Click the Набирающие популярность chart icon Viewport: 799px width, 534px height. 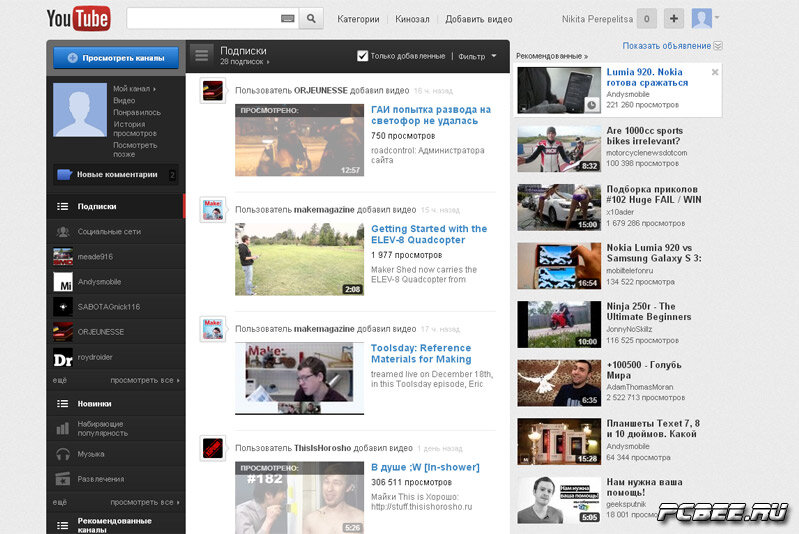tap(63, 428)
